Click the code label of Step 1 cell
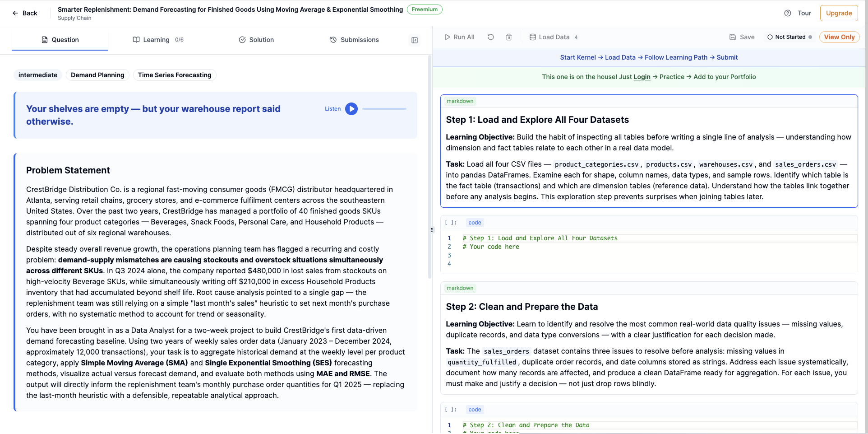 pyautogui.click(x=475, y=223)
